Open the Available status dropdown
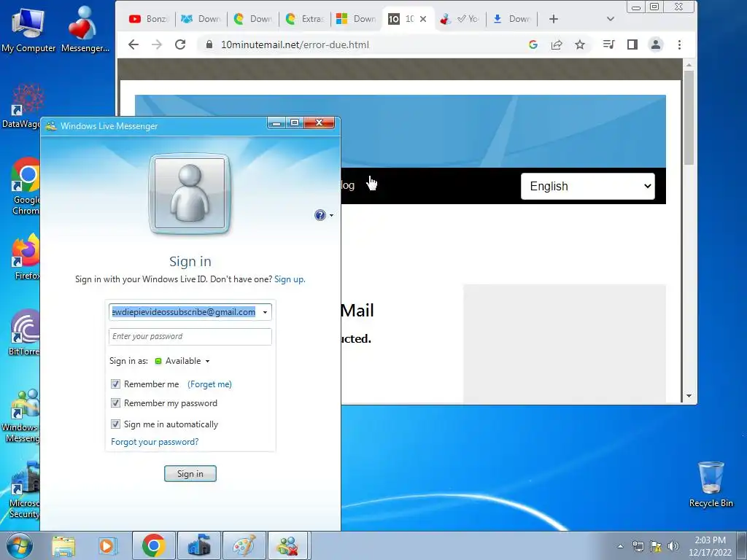The width and height of the screenshot is (747, 560). 183,361
